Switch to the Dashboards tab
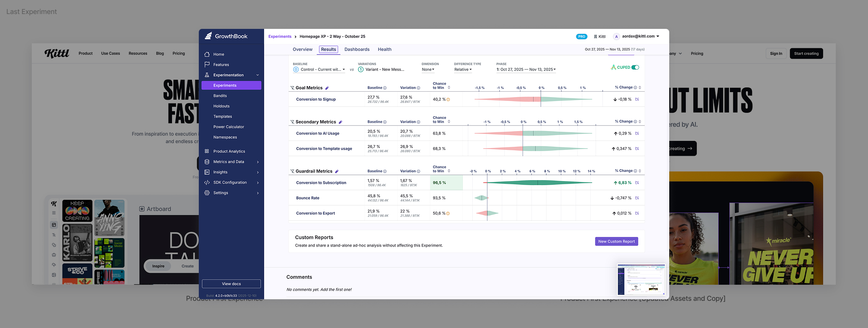 click(357, 50)
